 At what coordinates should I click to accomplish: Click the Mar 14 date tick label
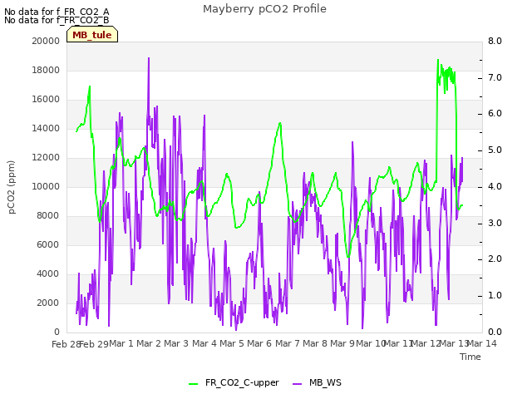(482, 343)
